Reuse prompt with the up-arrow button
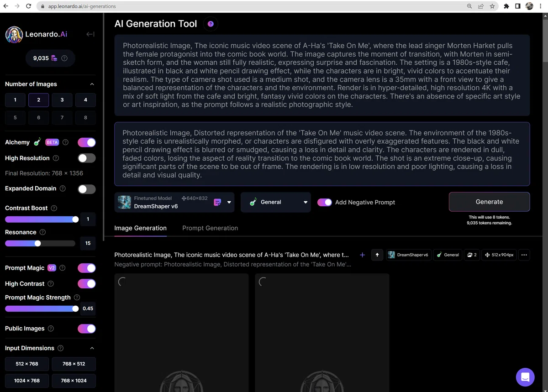The height and width of the screenshot is (392, 548). (x=377, y=255)
